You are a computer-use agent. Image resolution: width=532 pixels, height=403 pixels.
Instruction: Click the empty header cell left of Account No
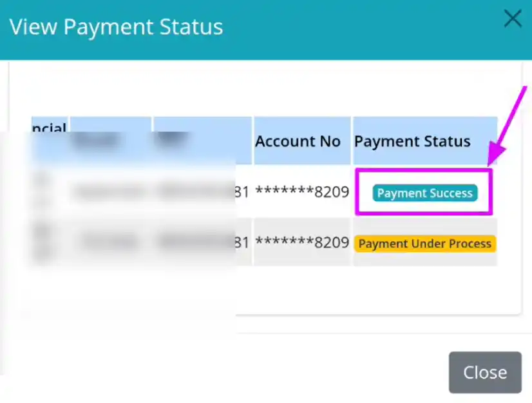coord(203,141)
